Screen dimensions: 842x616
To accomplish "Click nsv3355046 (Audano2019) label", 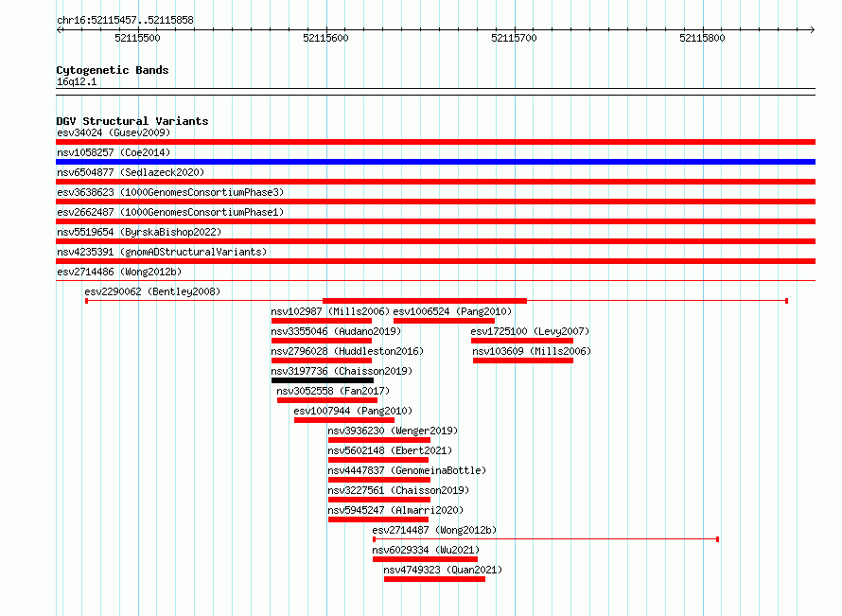I will coord(336,331).
